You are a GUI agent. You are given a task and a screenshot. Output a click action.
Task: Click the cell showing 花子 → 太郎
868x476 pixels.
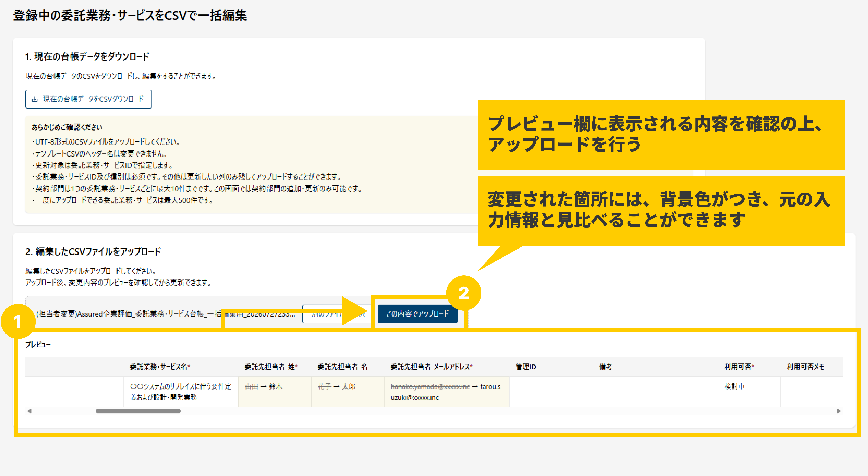(x=348, y=392)
